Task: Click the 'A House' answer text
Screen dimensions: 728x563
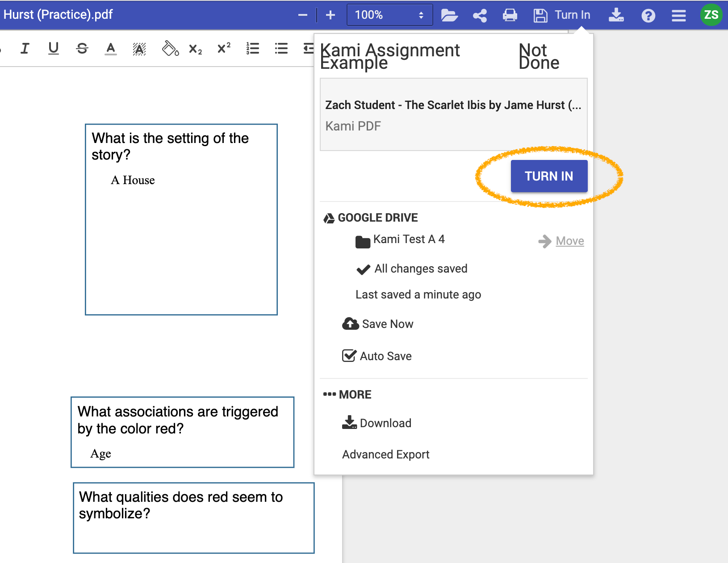Action: point(133,180)
